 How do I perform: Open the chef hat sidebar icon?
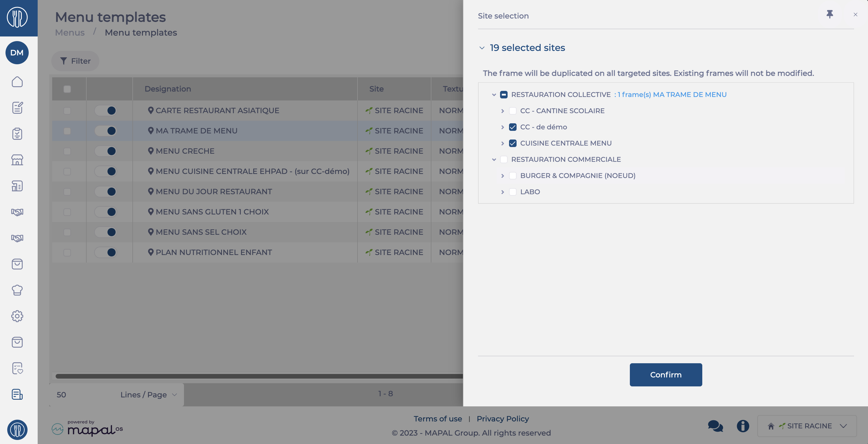(17, 290)
